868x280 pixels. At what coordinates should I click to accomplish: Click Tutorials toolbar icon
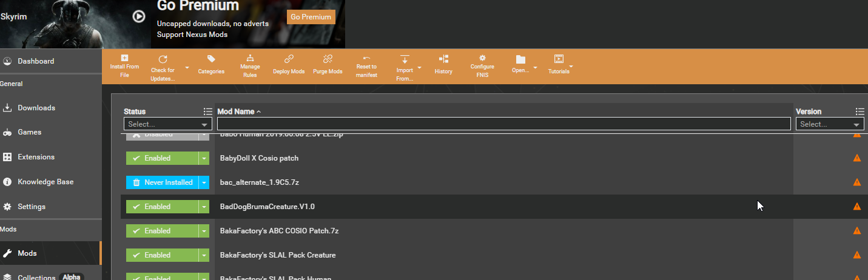pyautogui.click(x=559, y=59)
